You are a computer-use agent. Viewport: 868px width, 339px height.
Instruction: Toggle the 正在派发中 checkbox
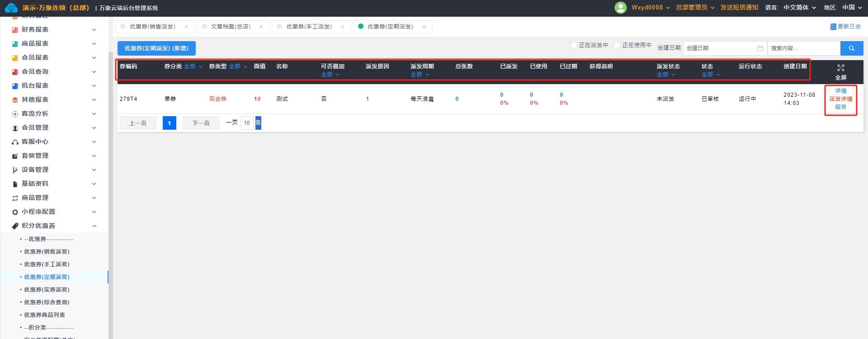(x=574, y=45)
